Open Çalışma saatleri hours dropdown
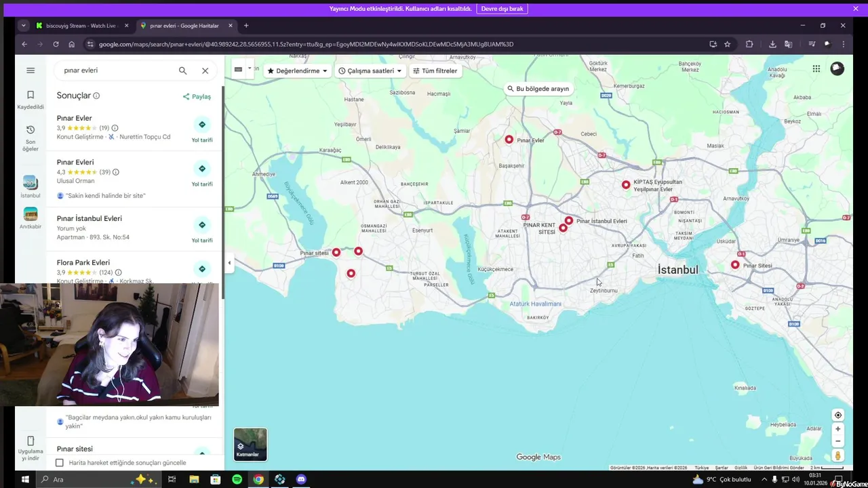The height and width of the screenshot is (488, 868). tap(370, 70)
